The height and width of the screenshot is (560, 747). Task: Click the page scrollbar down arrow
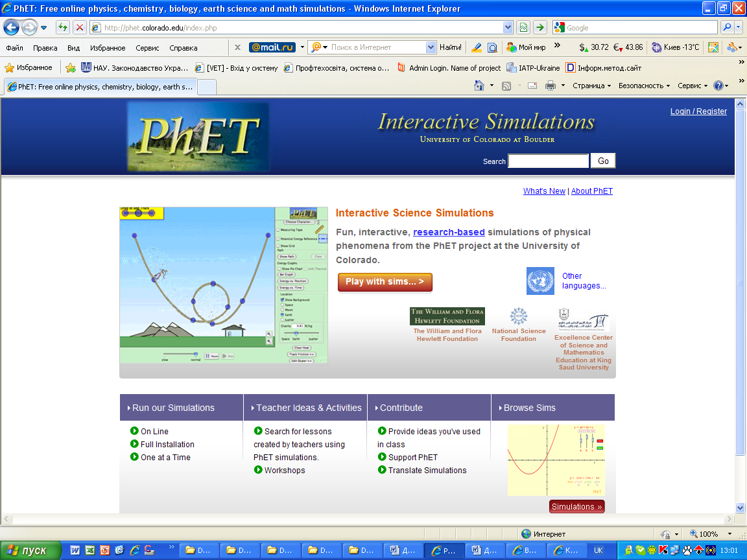click(740, 507)
